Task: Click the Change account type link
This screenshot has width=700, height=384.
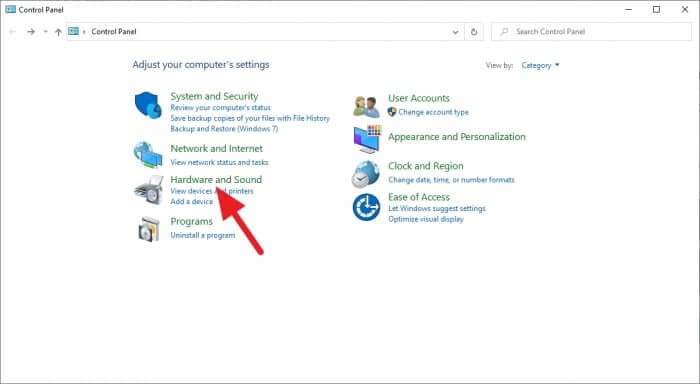Action: point(433,112)
